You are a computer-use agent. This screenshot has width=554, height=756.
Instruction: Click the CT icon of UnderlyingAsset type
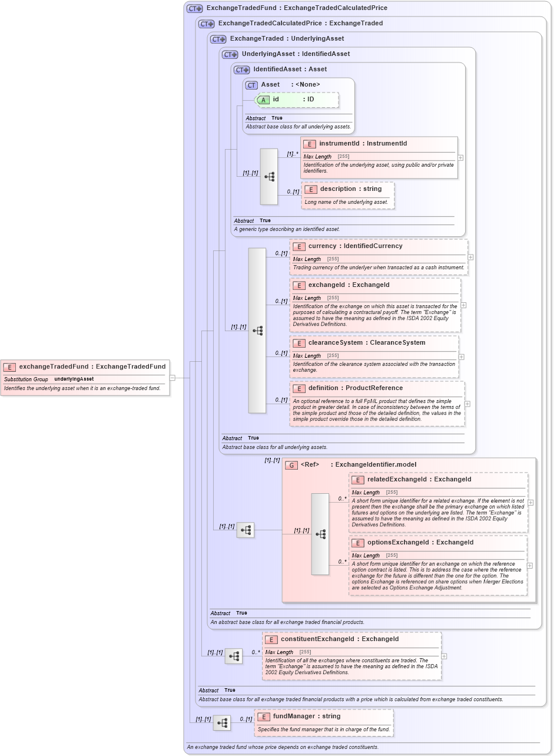pyautogui.click(x=230, y=55)
